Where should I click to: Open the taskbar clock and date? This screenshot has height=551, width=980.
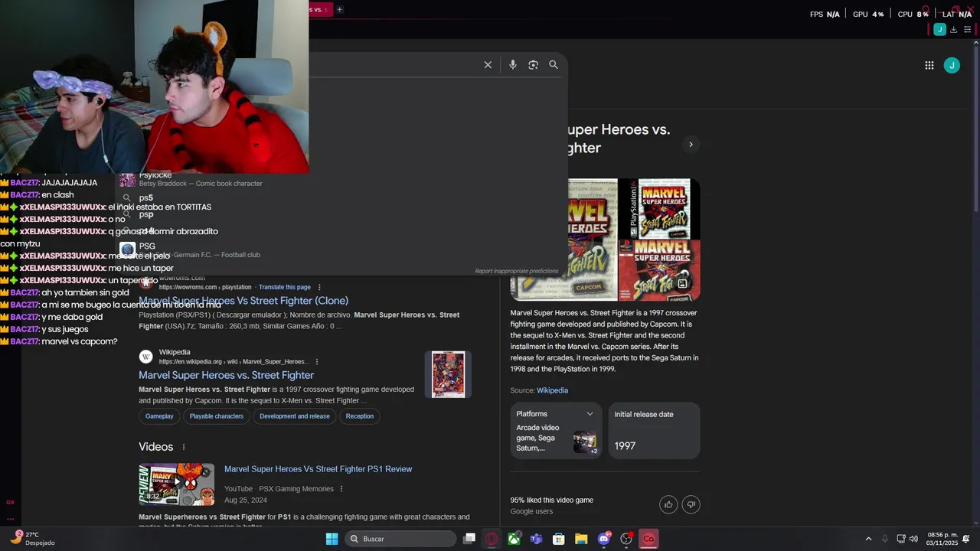(942, 539)
